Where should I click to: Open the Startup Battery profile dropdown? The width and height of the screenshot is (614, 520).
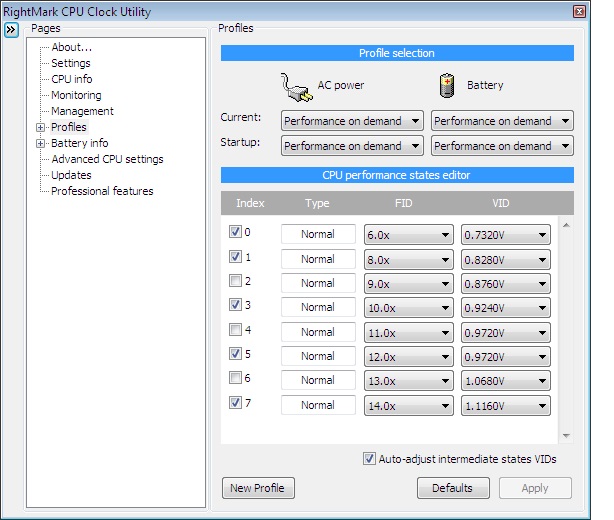point(503,146)
